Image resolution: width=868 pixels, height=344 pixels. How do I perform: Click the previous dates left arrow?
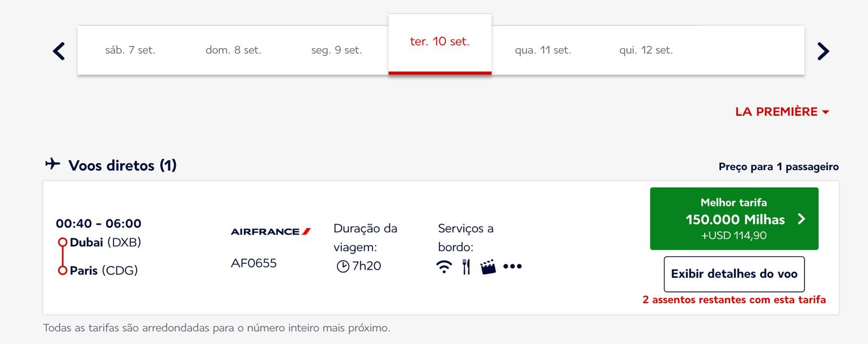click(59, 51)
